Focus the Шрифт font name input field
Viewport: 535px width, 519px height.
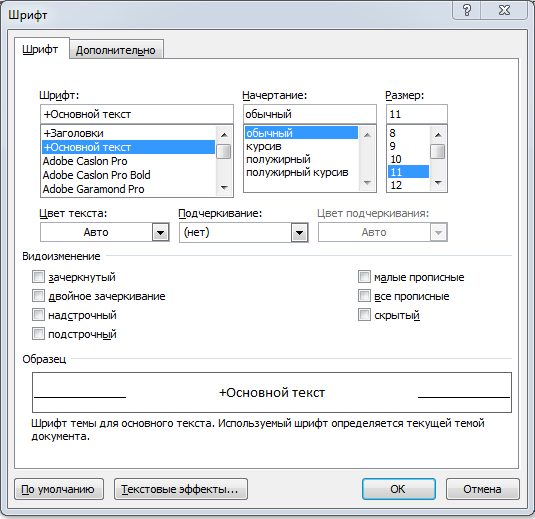[137, 114]
